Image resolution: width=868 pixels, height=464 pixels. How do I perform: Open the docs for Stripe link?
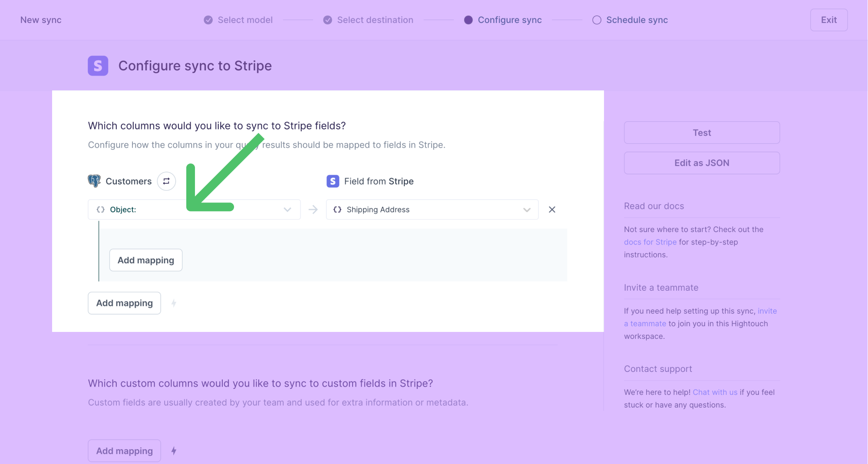(x=650, y=242)
